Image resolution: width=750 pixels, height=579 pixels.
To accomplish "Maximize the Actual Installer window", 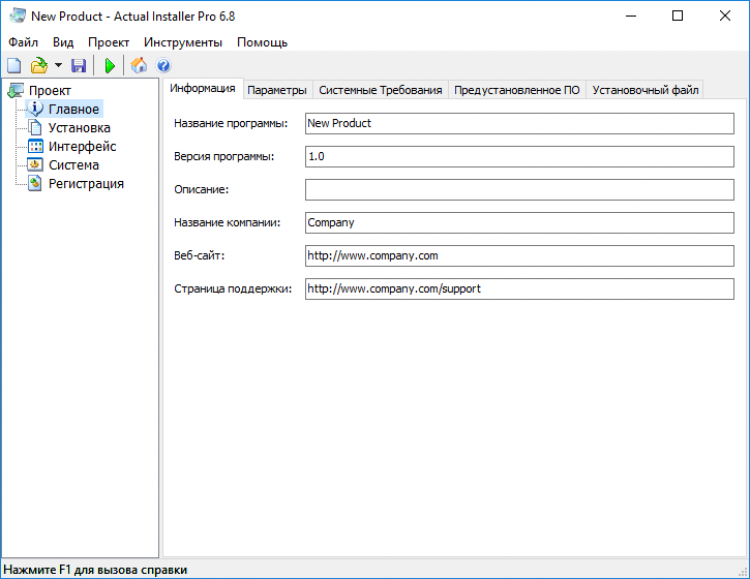I will (677, 16).
